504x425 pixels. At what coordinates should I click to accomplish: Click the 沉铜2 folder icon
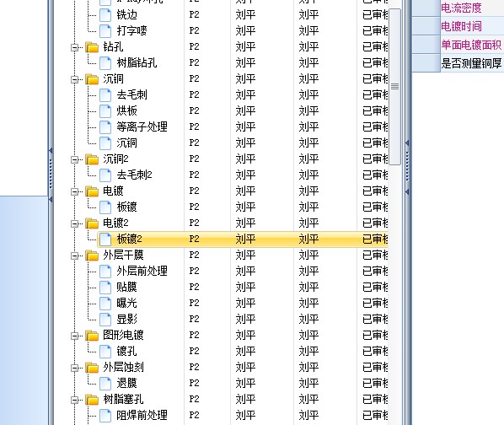click(92, 159)
